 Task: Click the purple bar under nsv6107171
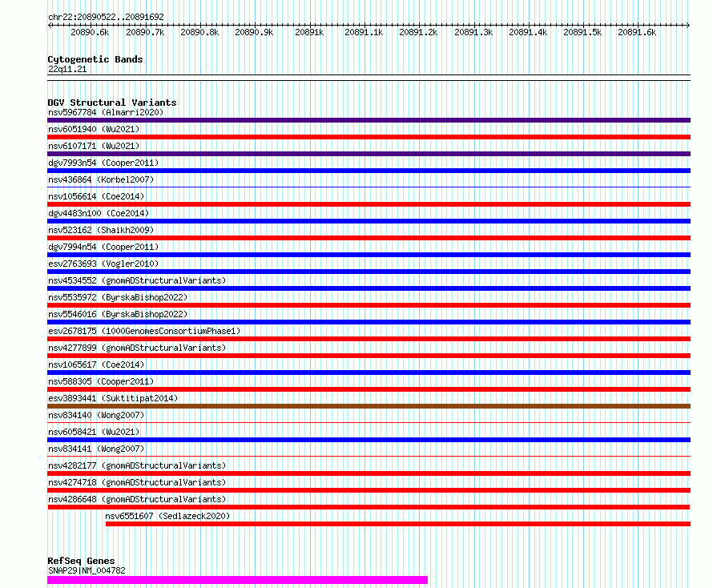tap(369, 154)
